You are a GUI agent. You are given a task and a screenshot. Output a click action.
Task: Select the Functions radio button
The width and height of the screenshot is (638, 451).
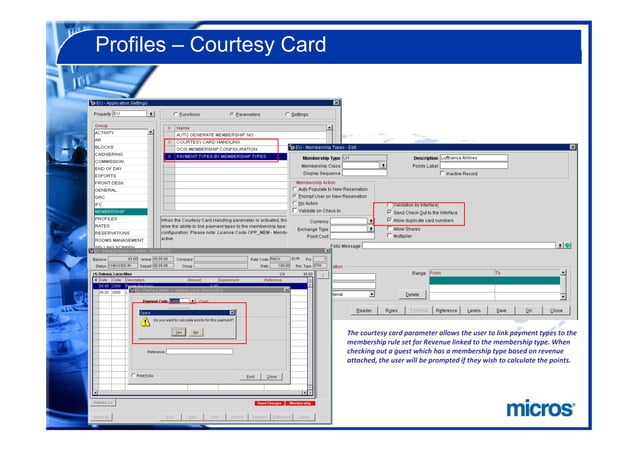[x=176, y=115]
